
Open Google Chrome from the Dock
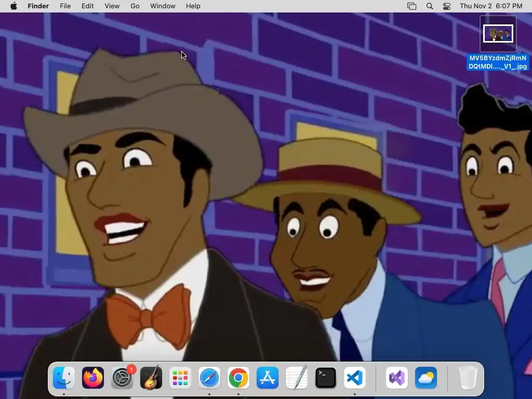[x=238, y=378]
